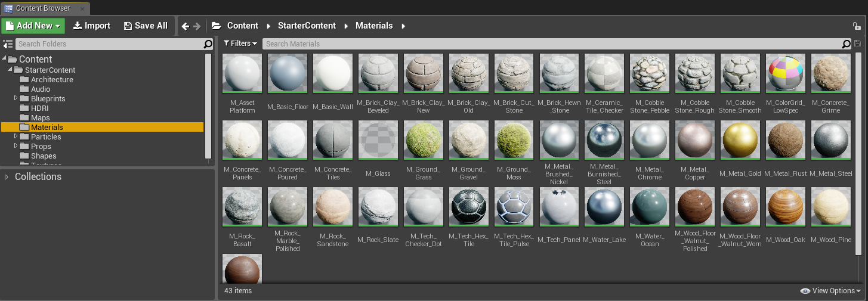Viewport: 868px width, 301px height.
Task: Collapse the Content root folder
Action: [4, 59]
